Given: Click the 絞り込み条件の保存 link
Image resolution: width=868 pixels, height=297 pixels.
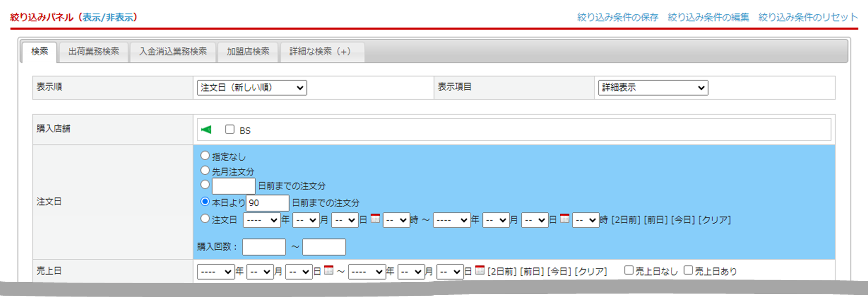Looking at the screenshot, I should pyautogui.click(x=617, y=18).
